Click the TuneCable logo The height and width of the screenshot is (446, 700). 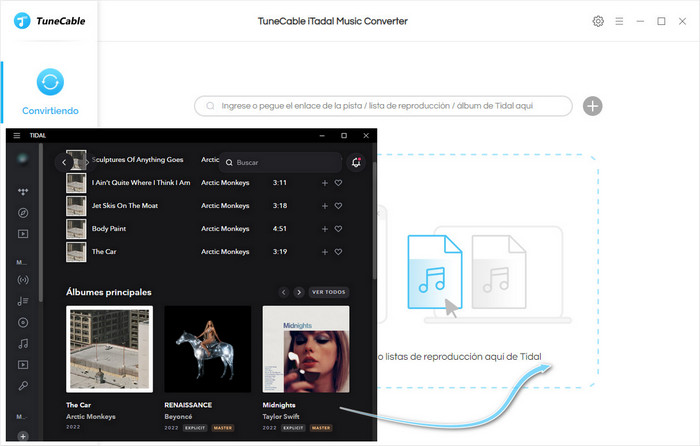pos(49,21)
